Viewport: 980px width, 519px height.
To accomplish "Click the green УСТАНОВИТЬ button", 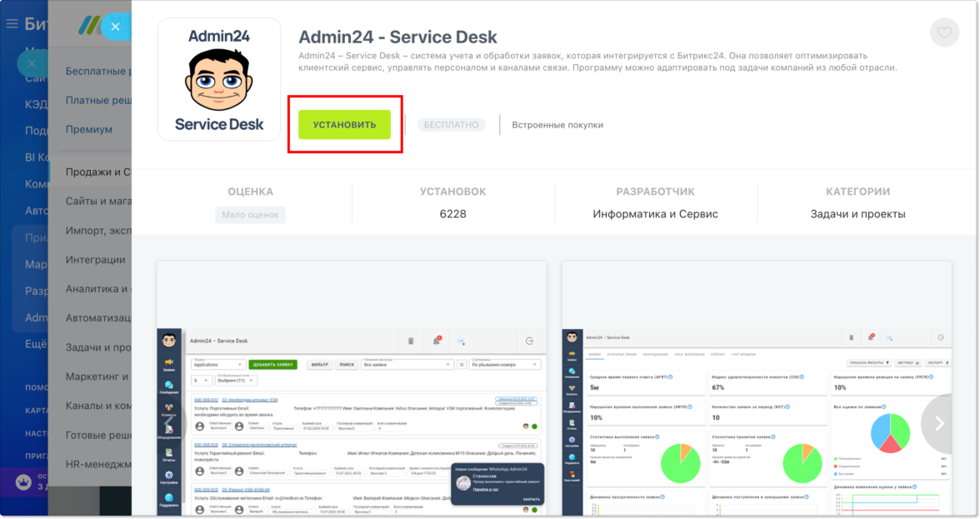I will [344, 125].
